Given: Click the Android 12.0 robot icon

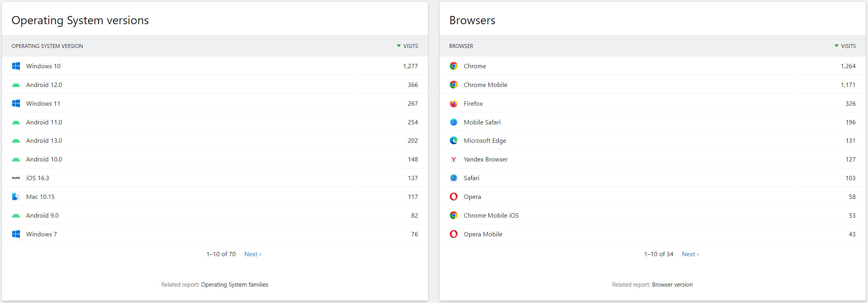Looking at the screenshot, I should pyautogui.click(x=16, y=85).
